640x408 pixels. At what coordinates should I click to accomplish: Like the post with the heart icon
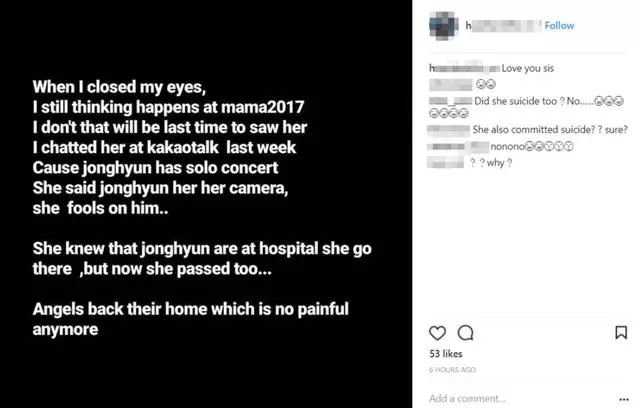[x=437, y=333]
